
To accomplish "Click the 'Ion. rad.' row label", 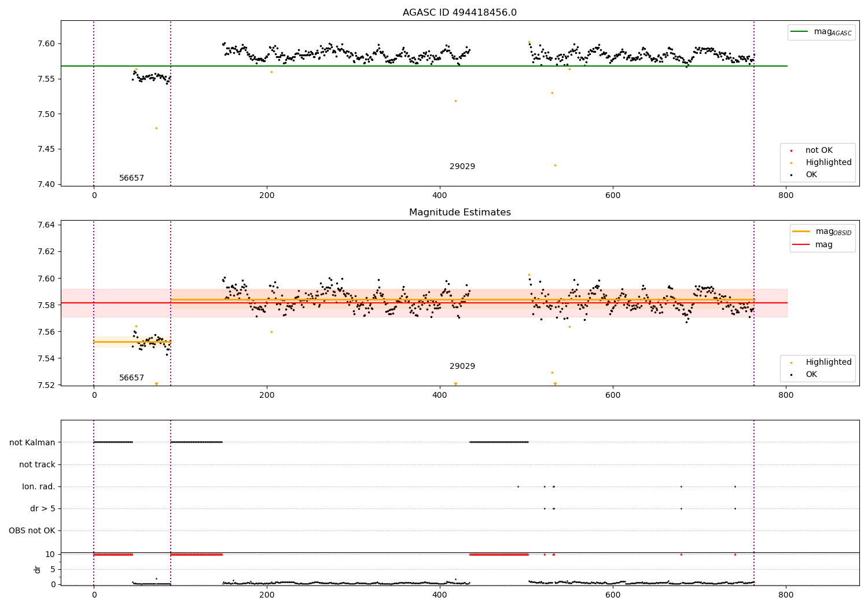I will 39,486.
